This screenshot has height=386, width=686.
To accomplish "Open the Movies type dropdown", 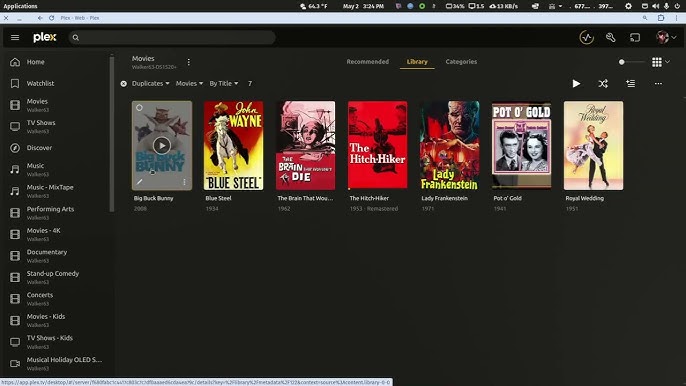I will (189, 84).
